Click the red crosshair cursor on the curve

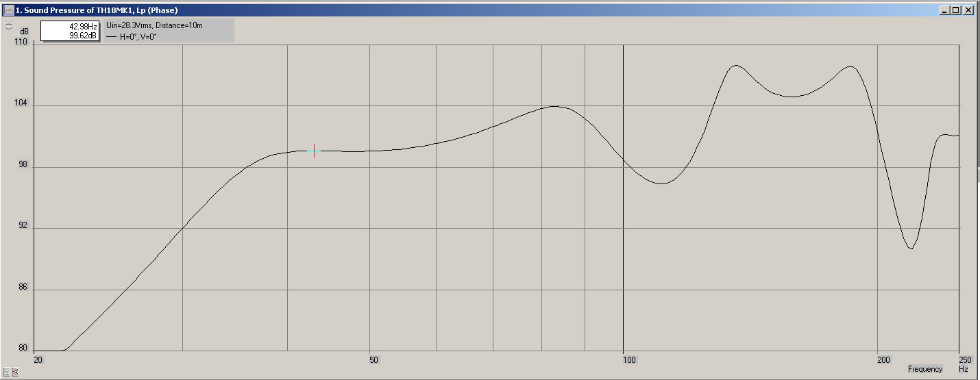tap(314, 151)
